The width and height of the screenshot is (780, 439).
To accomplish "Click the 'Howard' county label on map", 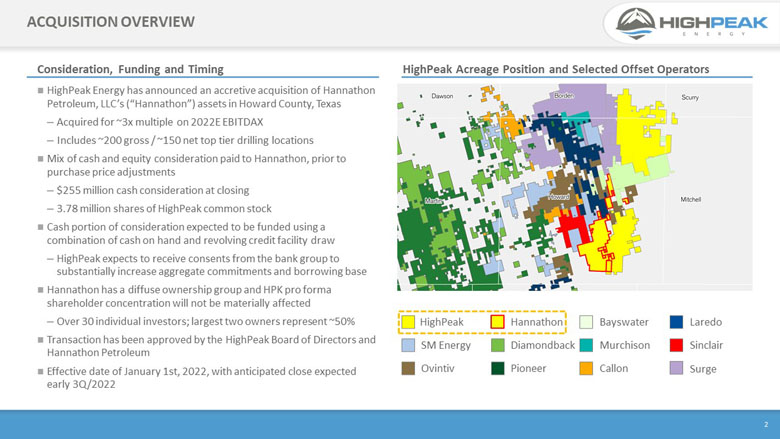I will (559, 197).
